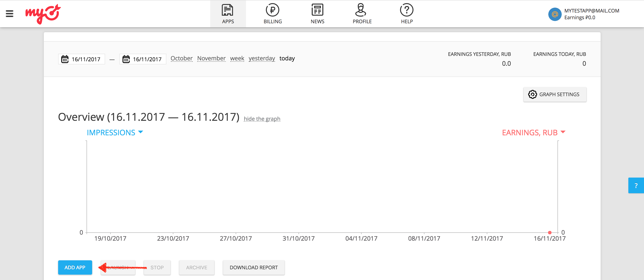Open Graph Settings
This screenshot has height=280, width=644.
point(555,94)
